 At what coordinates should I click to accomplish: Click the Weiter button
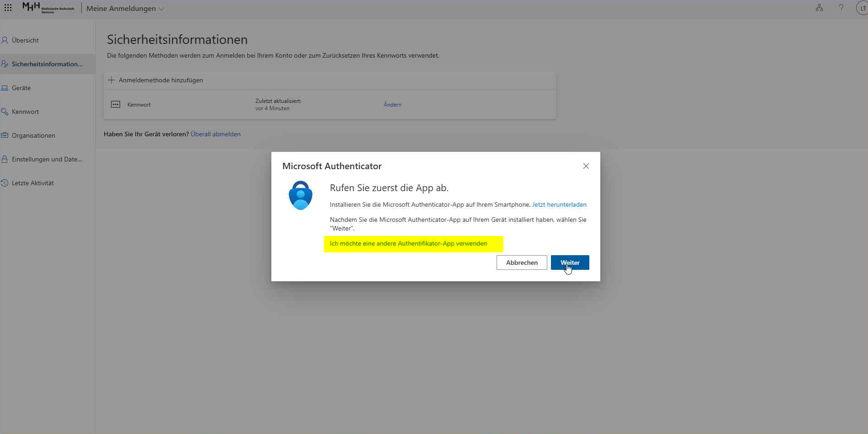(x=570, y=263)
